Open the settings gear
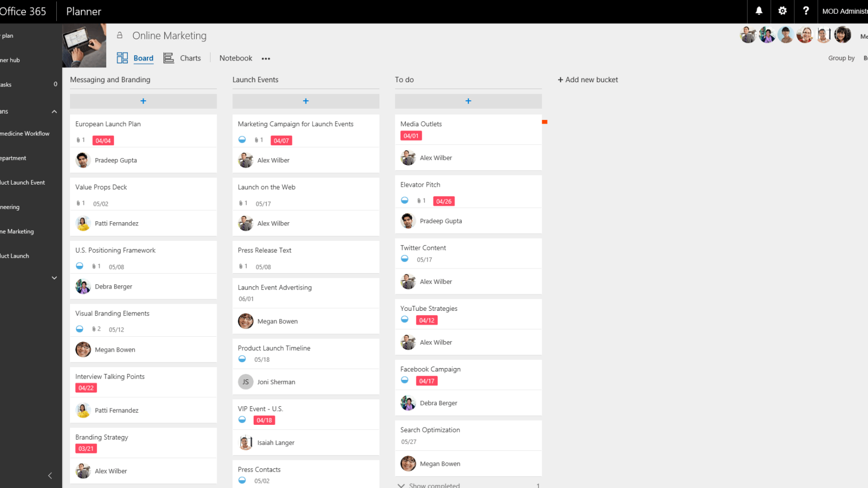 pos(782,11)
